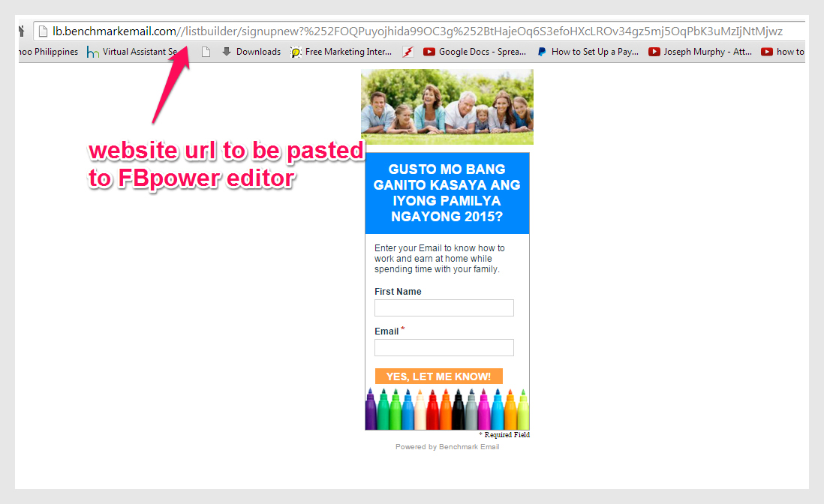Open the Virtual Assistant bookmark
This screenshot has width=824, height=504.
(x=132, y=52)
